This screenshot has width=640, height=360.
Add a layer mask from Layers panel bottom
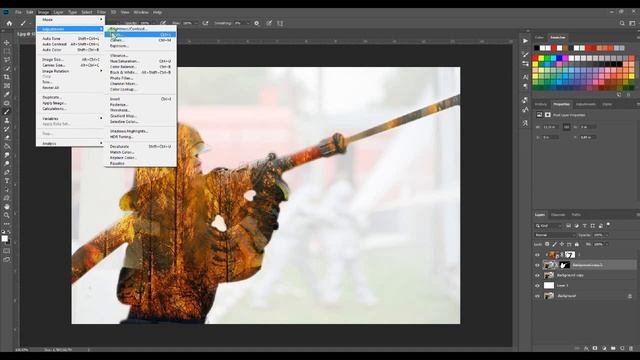tap(595, 348)
